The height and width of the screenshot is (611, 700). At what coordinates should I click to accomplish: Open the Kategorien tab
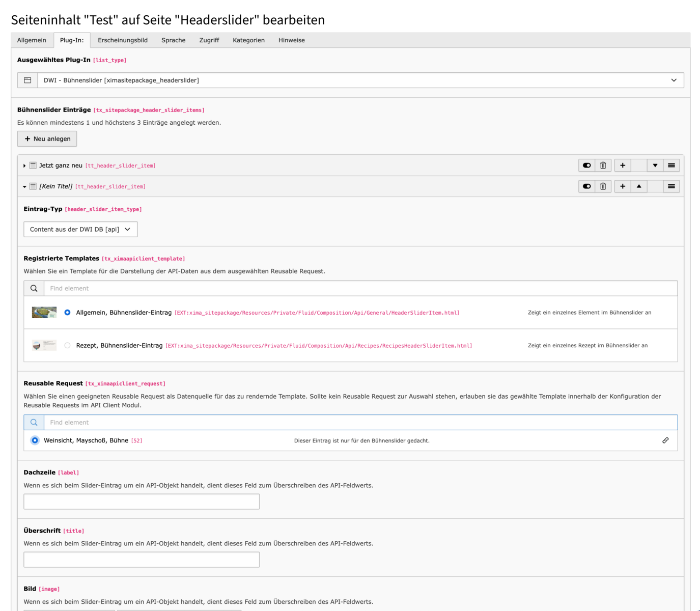pos(248,40)
